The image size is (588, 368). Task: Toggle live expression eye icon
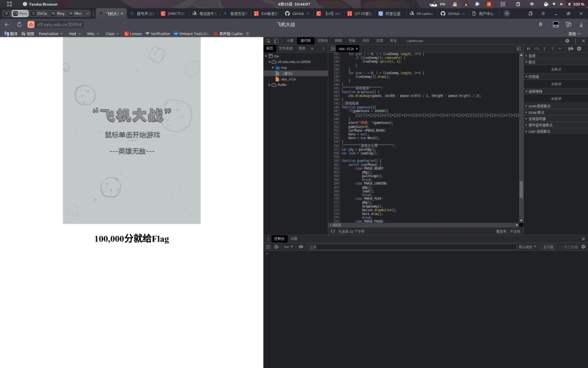pyautogui.click(x=301, y=247)
